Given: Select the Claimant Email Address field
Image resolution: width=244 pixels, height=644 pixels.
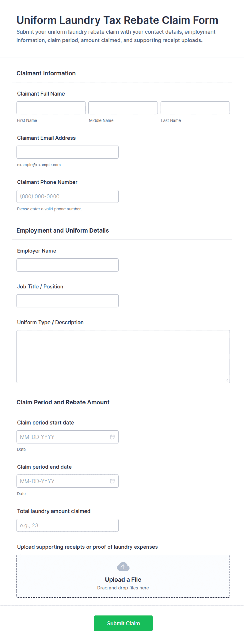Looking at the screenshot, I should [67, 152].
